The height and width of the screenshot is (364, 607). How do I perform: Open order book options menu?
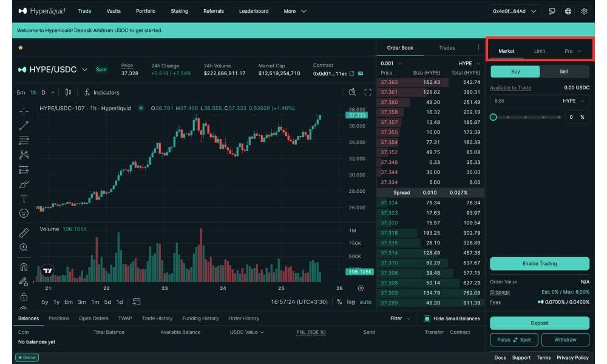pos(478,47)
